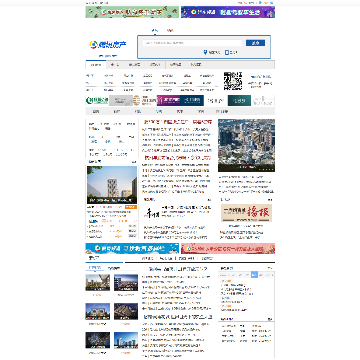Open the third tab in the main navigation bar

click(x=134, y=65)
